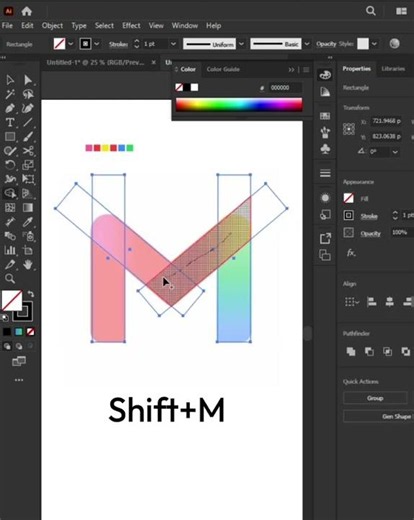The image size is (414, 520).
Task: Activate the Perspective Grid tool
Action: tap(28, 193)
